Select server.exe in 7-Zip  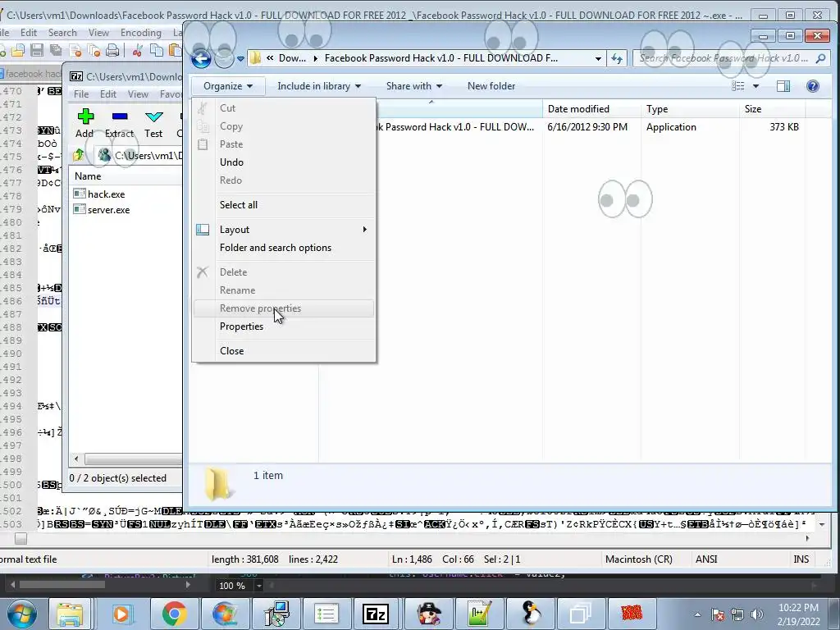pyautogui.click(x=108, y=210)
